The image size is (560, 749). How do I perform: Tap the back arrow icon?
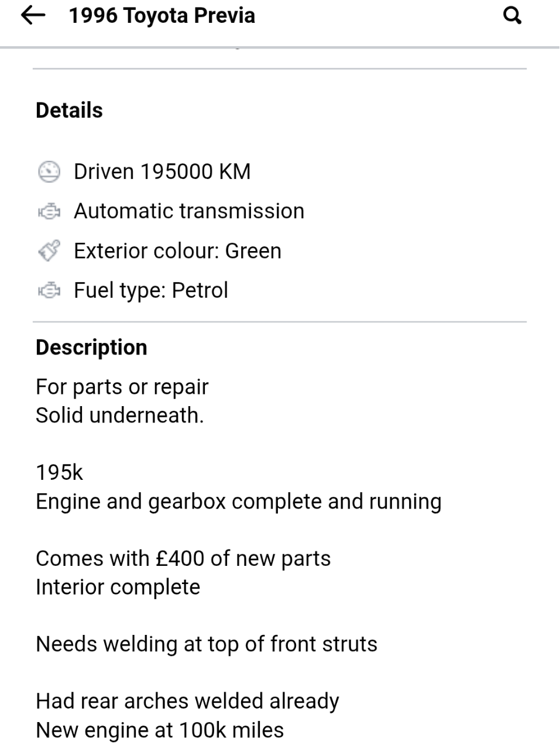pos(33,16)
